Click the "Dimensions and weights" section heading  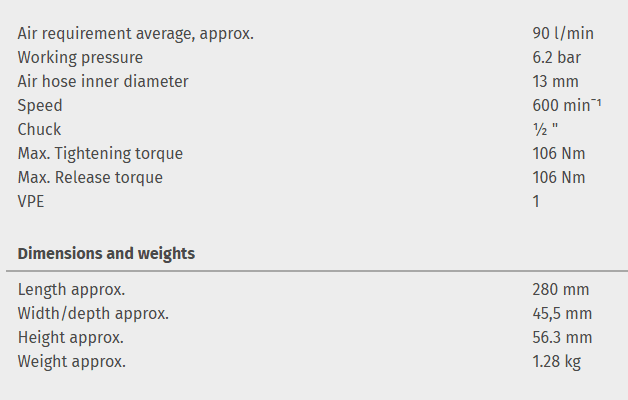click(x=106, y=253)
